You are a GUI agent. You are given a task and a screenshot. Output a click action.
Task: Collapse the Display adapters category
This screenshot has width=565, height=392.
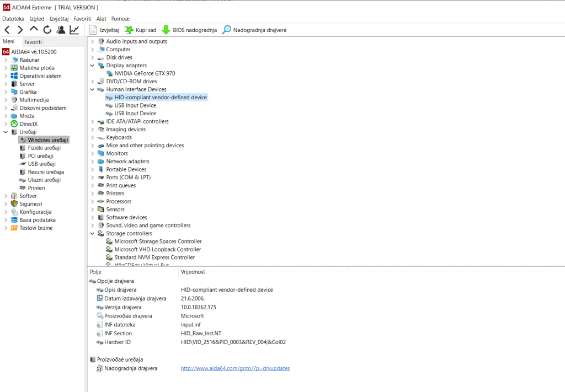coord(92,65)
